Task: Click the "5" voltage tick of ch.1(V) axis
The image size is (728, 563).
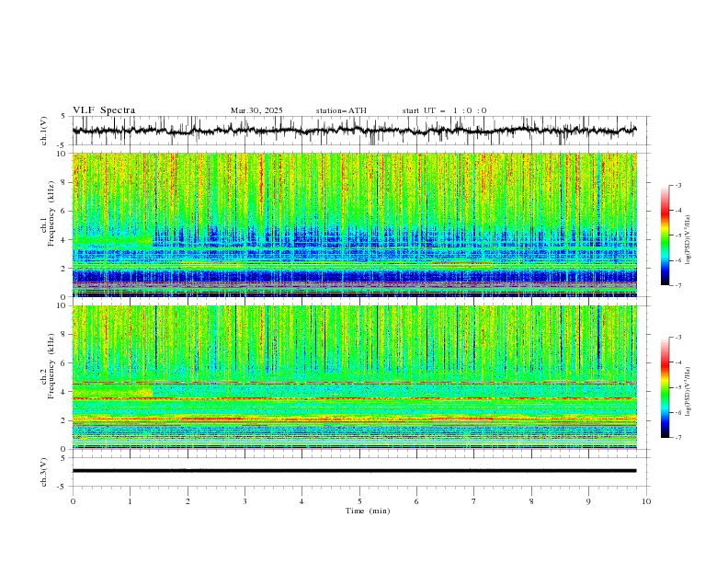Action: pos(63,117)
